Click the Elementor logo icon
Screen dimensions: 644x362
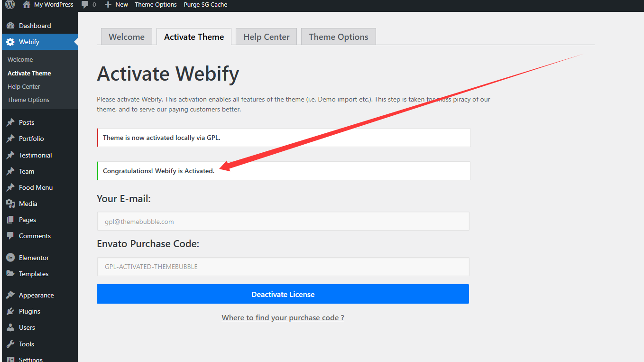coord(10,258)
